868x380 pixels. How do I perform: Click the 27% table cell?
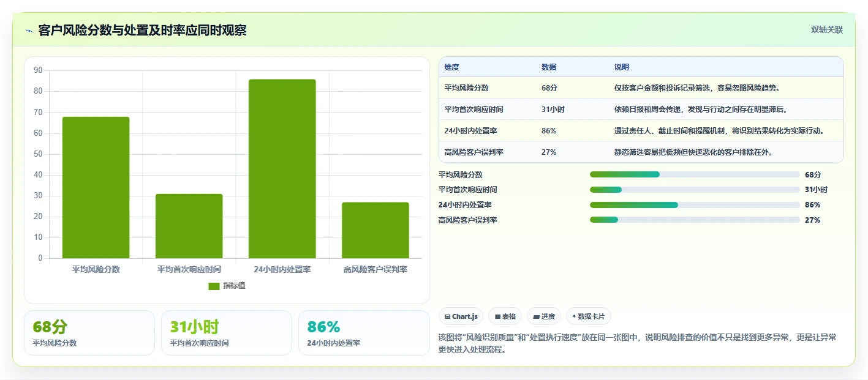click(x=549, y=152)
